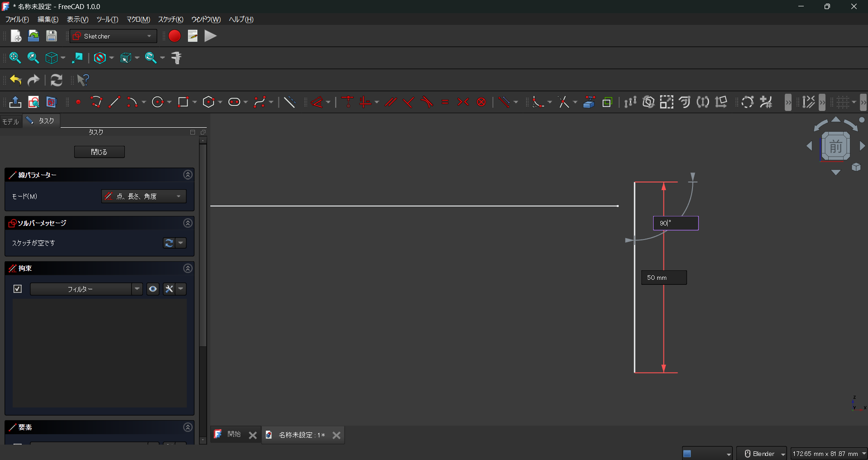Viewport: 868px width, 460px height.
Task: Open the ファイル menu
Action: pos(17,19)
